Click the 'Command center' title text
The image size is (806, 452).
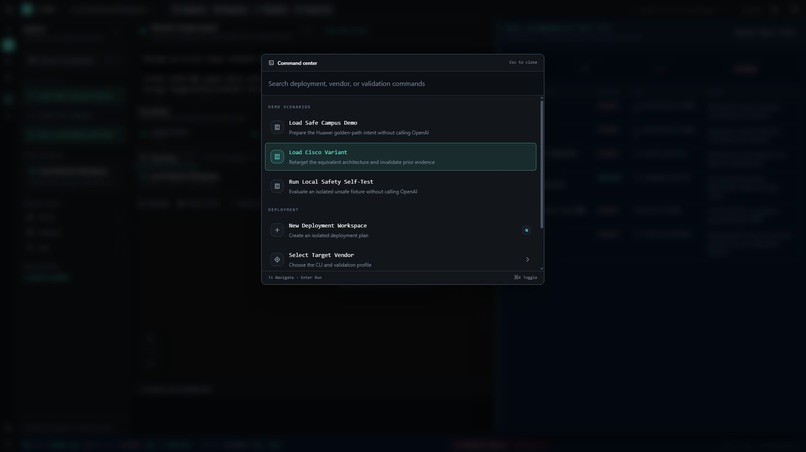click(297, 63)
